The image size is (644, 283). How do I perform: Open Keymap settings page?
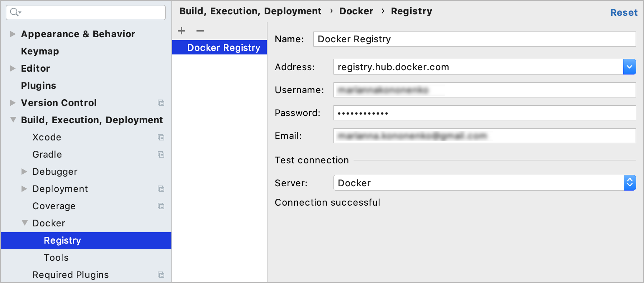click(40, 51)
